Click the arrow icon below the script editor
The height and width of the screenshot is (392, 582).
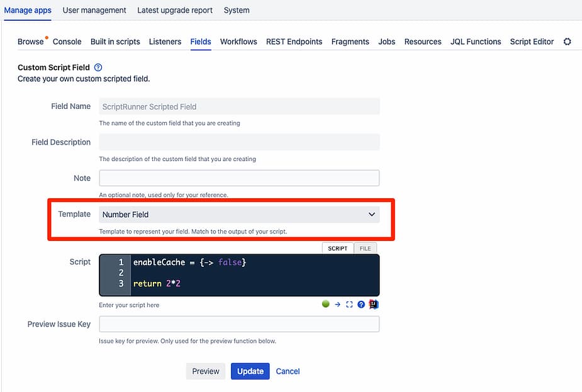337,304
